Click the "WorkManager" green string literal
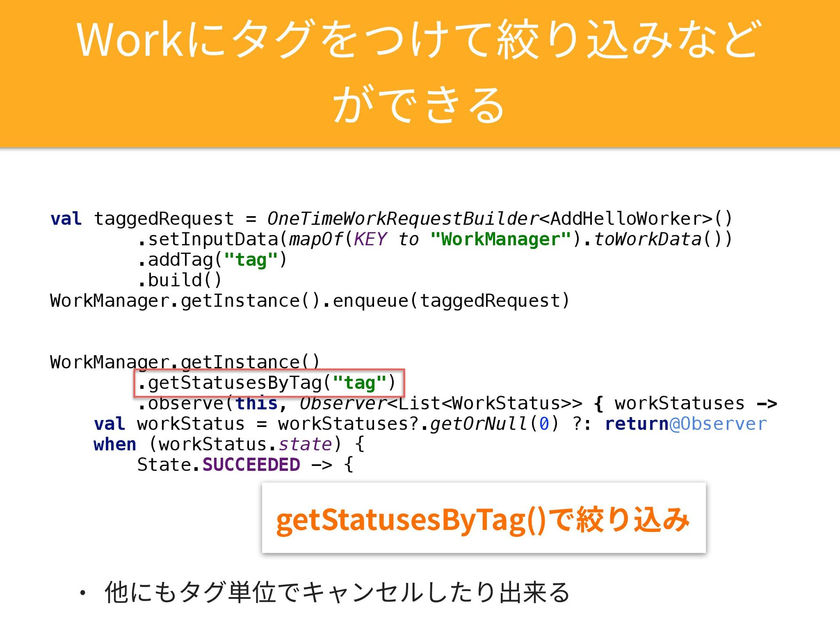840x630 pixels. [x=500, y=239]
